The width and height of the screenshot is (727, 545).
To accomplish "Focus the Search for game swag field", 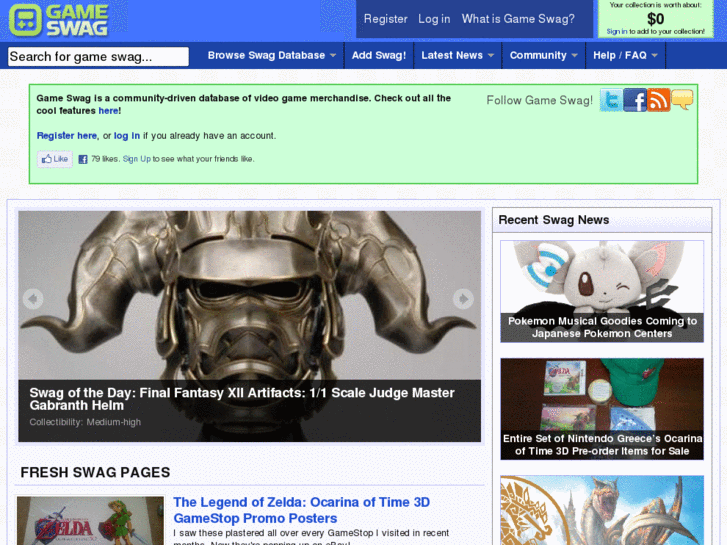I will pyautogui.click(x=98, y=57).
